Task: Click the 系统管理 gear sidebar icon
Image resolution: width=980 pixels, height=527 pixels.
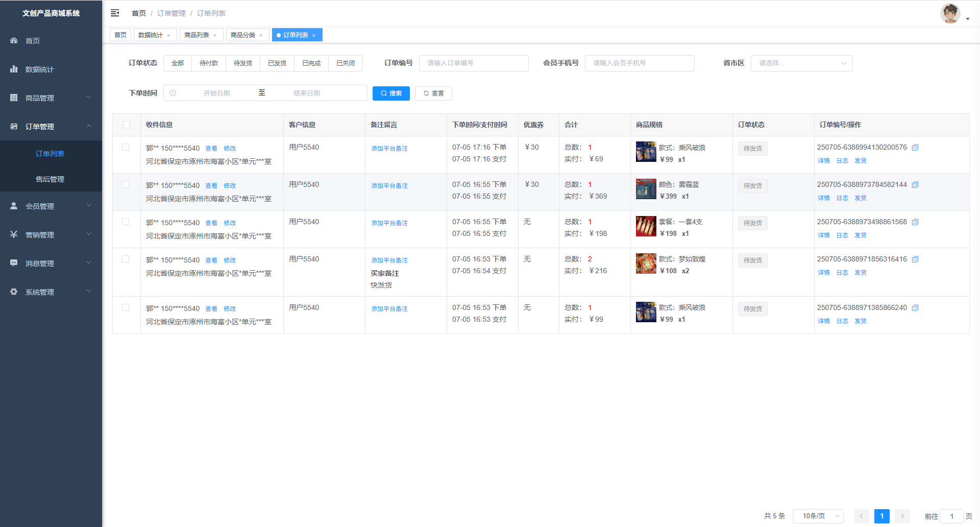Action: click(14, 292)
